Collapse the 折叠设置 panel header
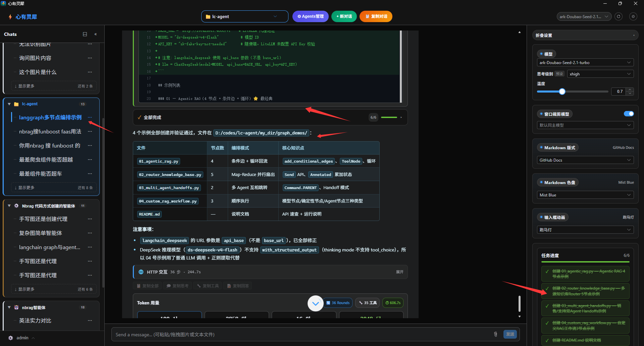 [x=585, y=35]
